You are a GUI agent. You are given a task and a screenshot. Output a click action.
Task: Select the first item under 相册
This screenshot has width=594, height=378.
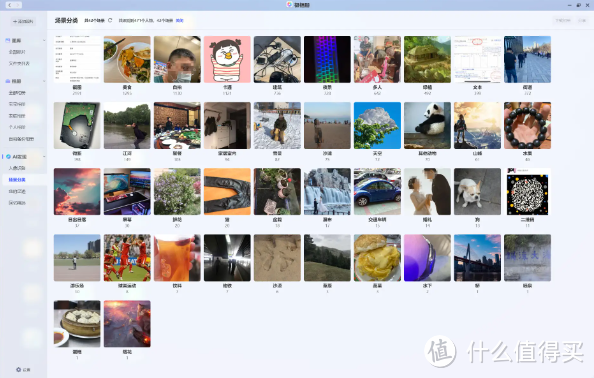coord(17,93)
